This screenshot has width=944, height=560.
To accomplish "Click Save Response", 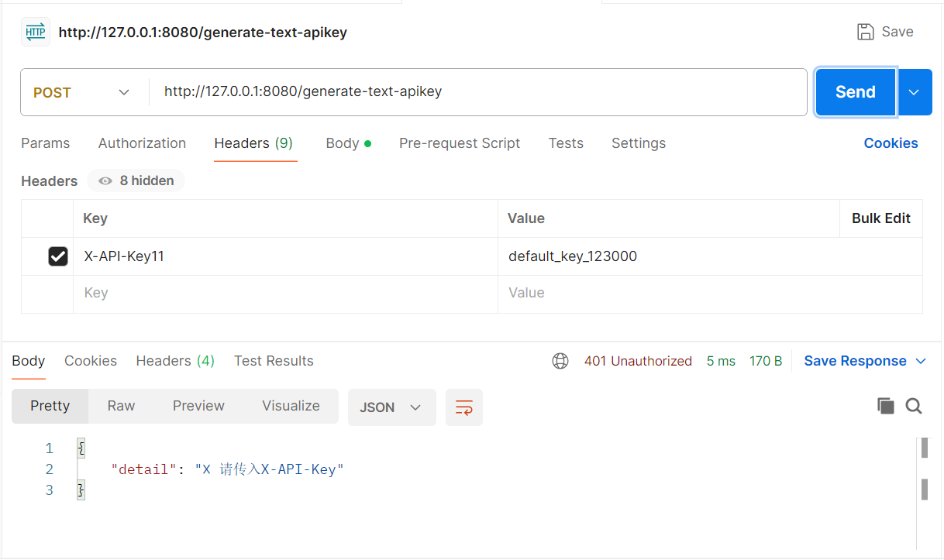I will click(855, 361).
